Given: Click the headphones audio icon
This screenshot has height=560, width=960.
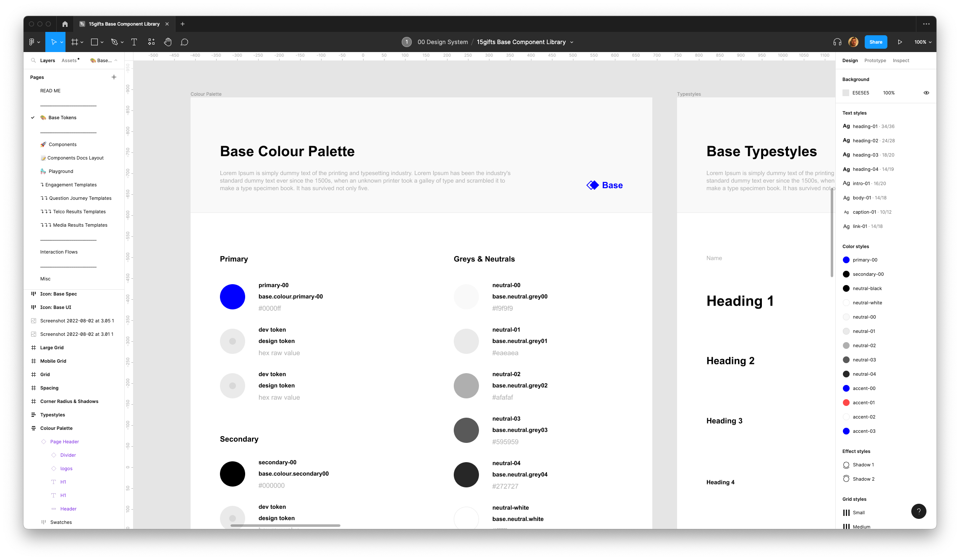Looking at the screenshot, I should [x=837, y=42].
